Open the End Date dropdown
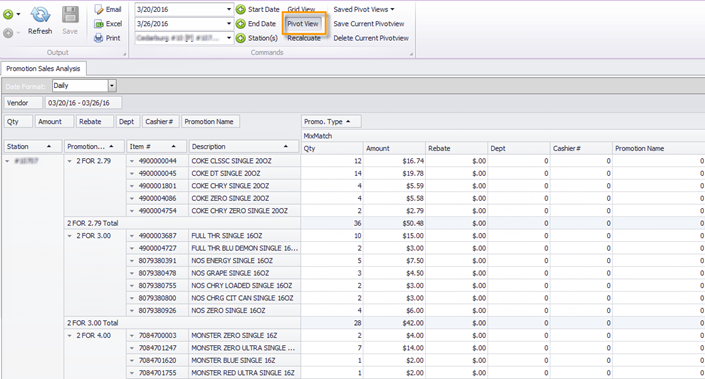 click(229, 24)
